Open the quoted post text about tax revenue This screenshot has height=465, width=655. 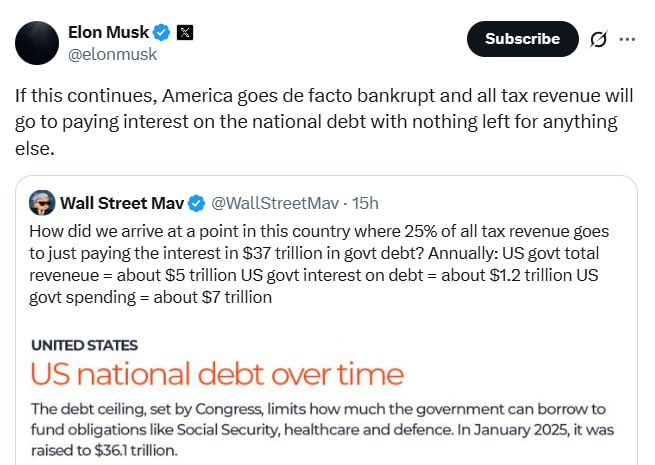(x=320, y=258)
